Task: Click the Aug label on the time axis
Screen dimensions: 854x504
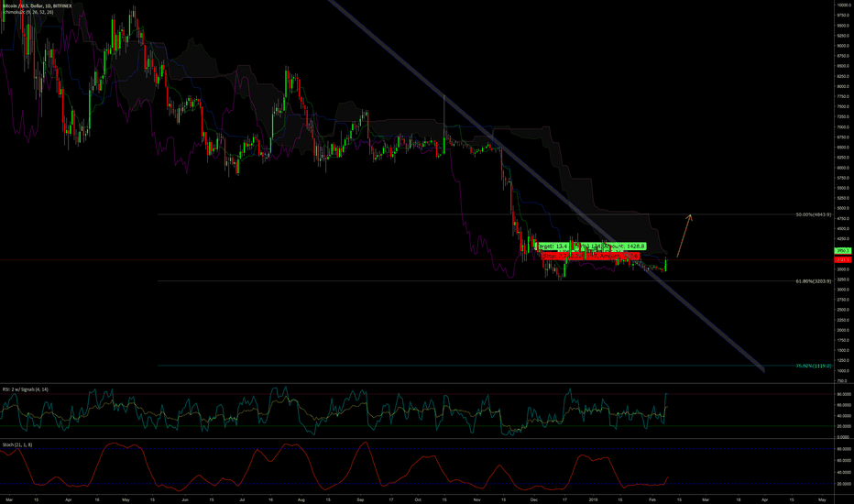Action: click(301, 499)
